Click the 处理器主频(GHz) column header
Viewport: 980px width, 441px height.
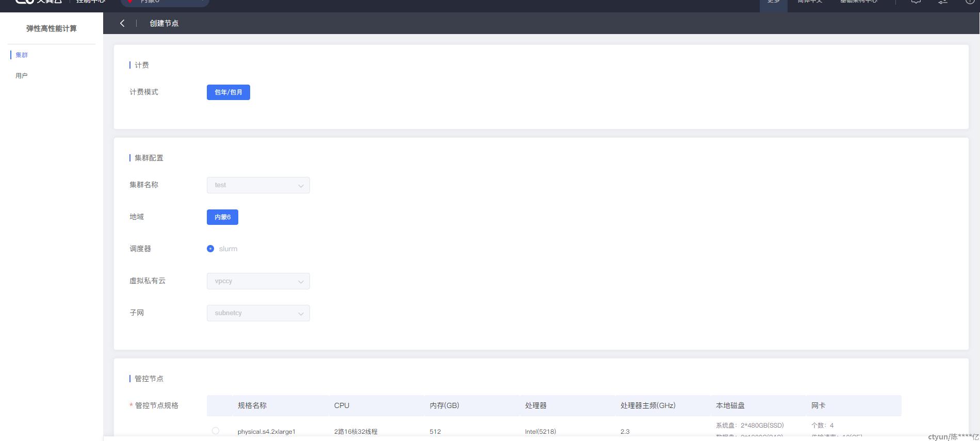[648, 405]
